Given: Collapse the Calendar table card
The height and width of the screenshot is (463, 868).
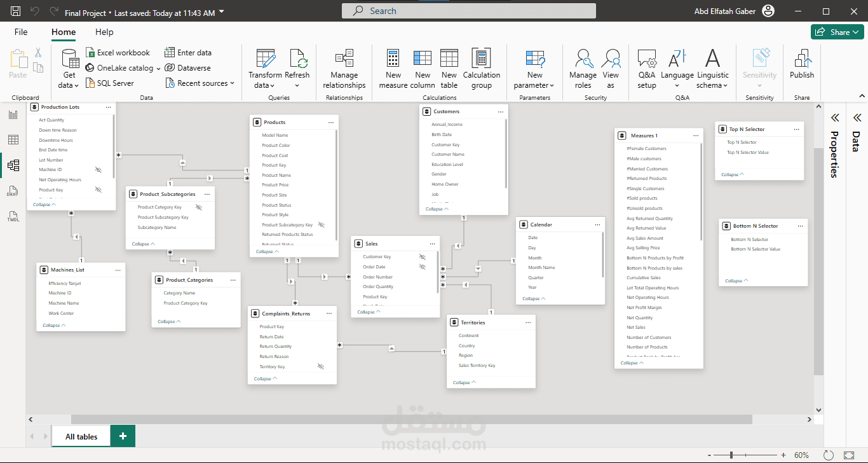Looking at the screenshot, I should [534, 299].
